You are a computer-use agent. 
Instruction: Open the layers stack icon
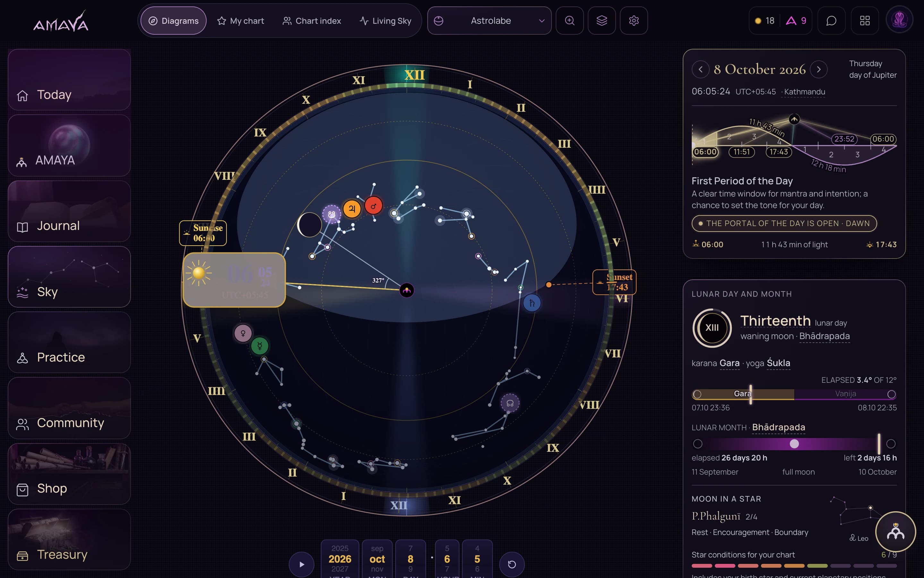tap(601, 21)
